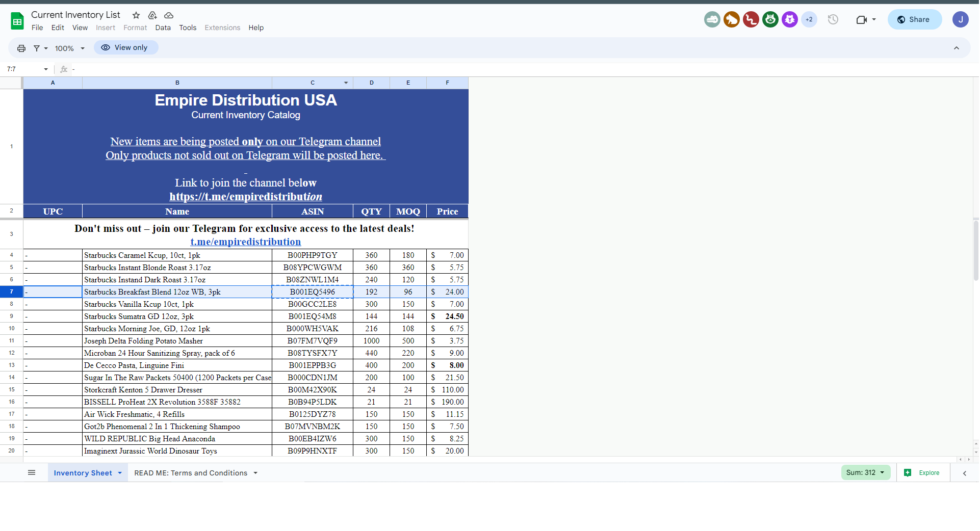Select column F header

pyautogui.click(x=447, y=83)
